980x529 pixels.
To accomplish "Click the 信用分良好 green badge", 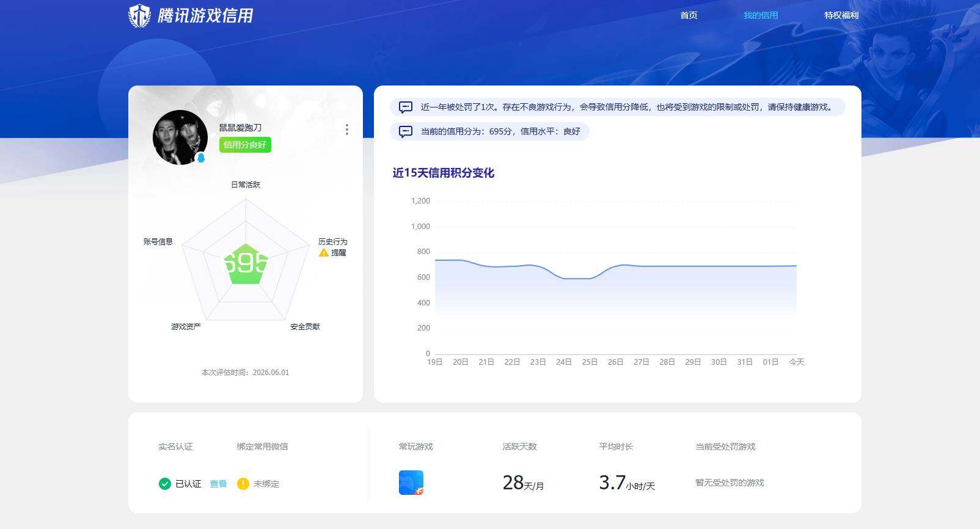I will click(x=245, y=145).
